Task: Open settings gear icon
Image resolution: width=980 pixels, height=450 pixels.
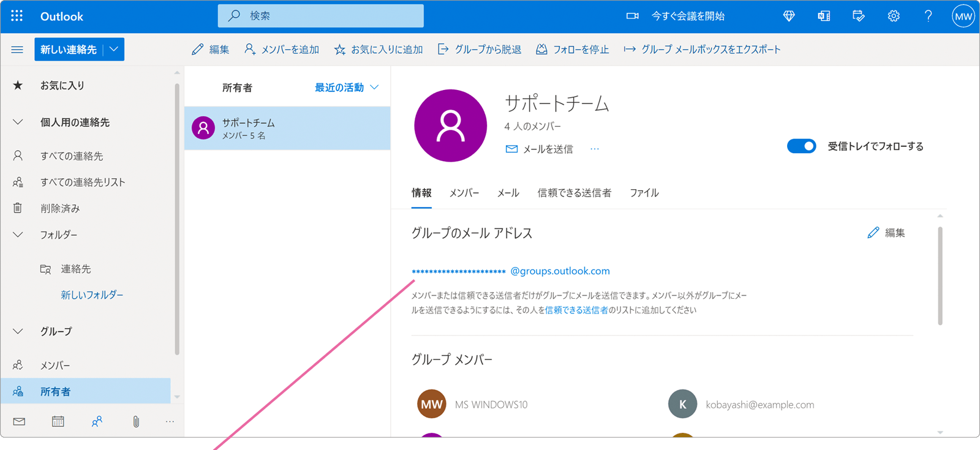Action: [x=894, y=17]
